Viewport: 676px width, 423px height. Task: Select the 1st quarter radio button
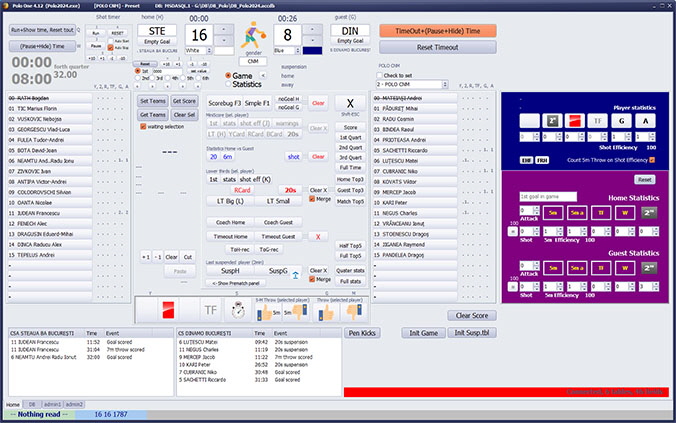[138, 71]
